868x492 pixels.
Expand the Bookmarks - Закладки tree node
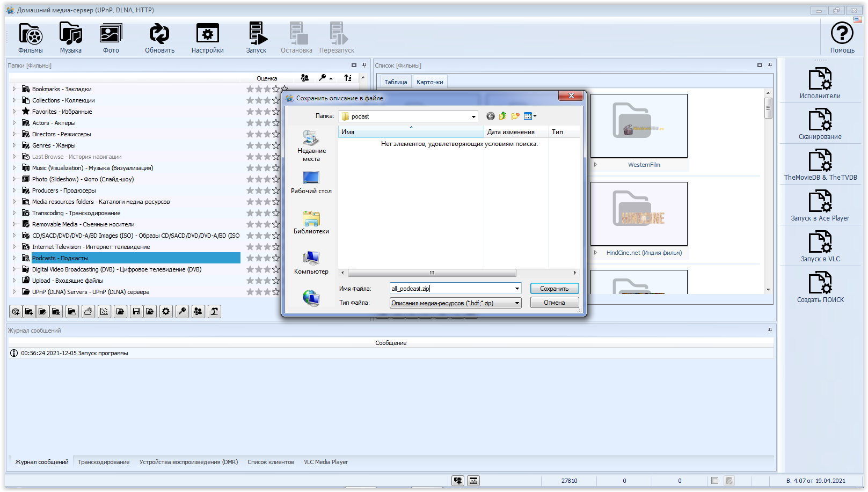point(14,89)
